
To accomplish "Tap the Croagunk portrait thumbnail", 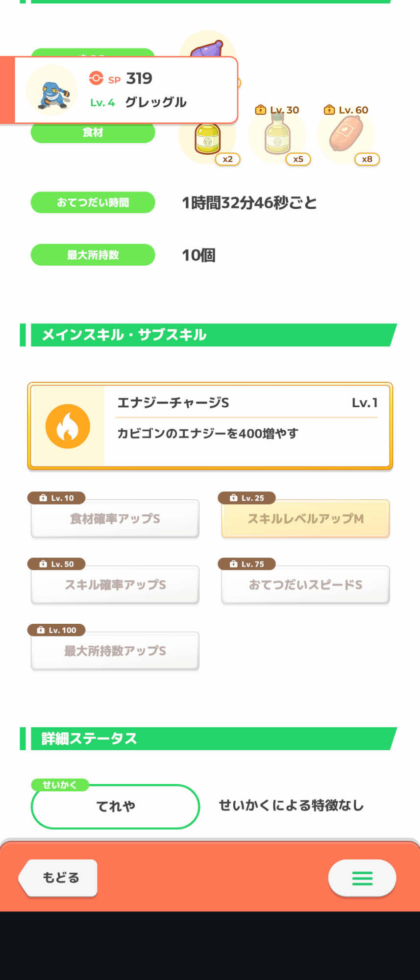I will click(51, 91).
